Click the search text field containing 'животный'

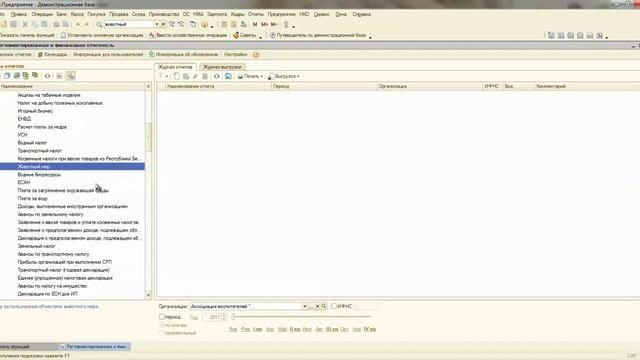click(129, 24)
